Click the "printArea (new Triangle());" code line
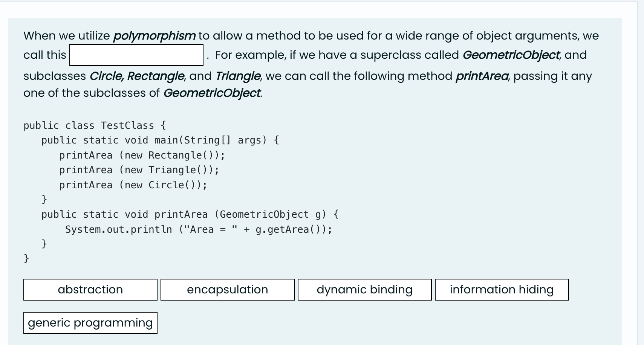 [139, 170]
